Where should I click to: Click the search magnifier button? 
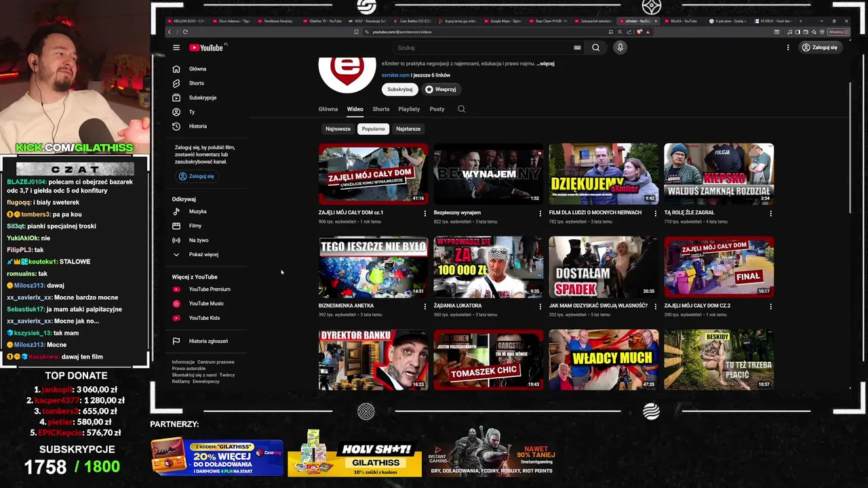595,47
